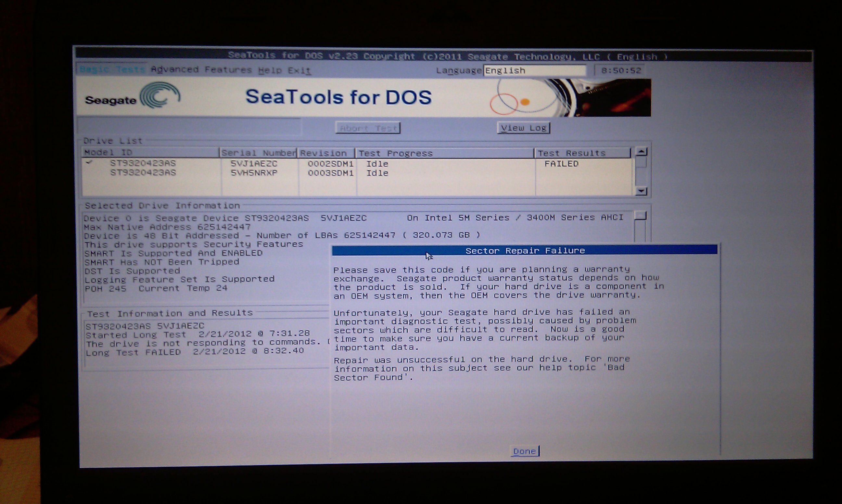Click the Drive List scroll down arrow
This screenshot has height=504, width=842.
tap(641, 191)
